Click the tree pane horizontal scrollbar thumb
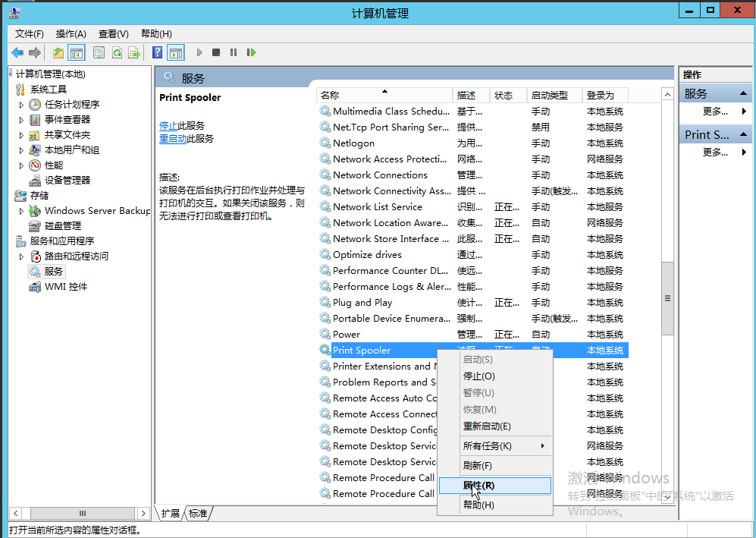The width and height of the screenshot is (756, 538). click(83, 514)
